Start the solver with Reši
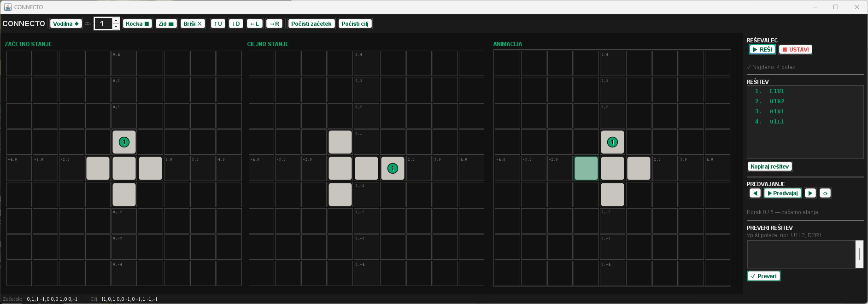 click(x=762, y=49)
